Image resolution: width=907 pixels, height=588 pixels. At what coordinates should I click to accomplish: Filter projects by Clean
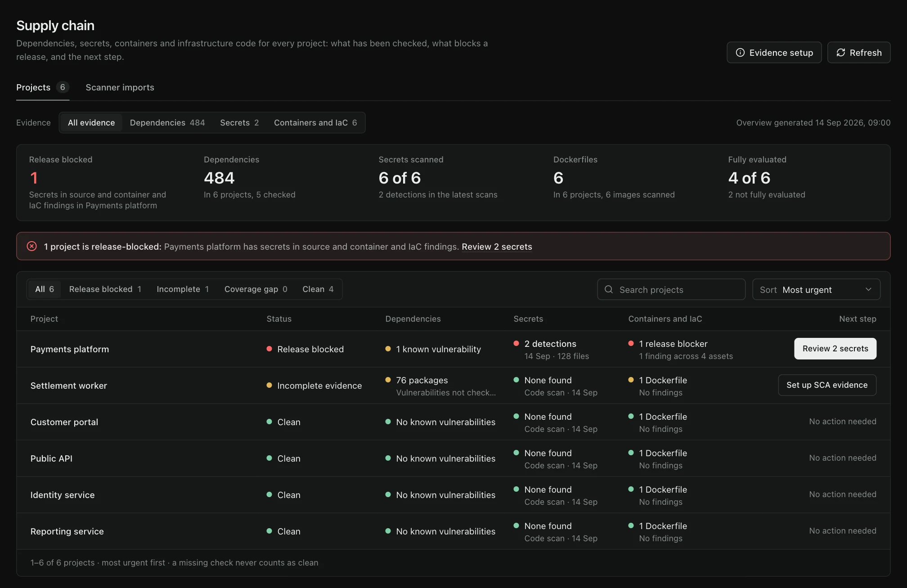tap(318, 289)
